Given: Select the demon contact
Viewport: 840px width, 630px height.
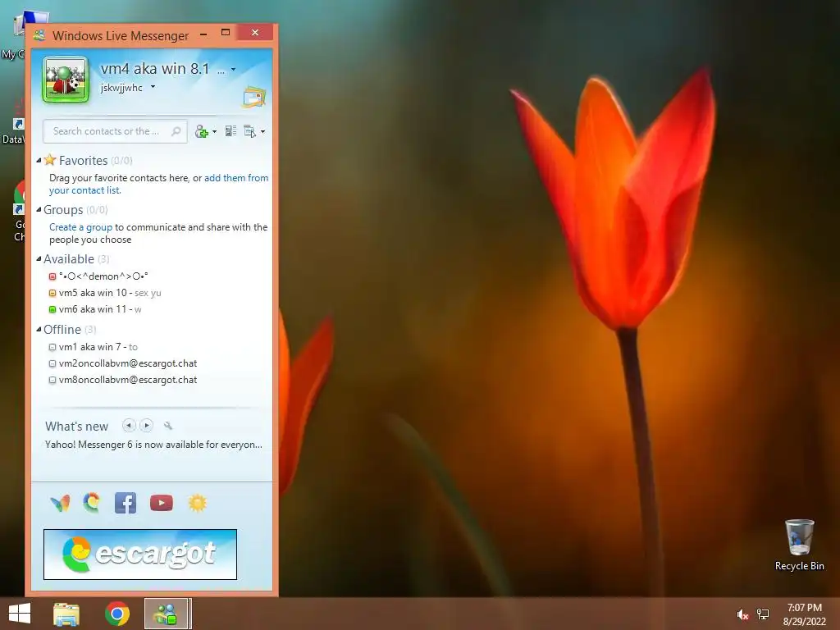Looking at the screenshot, I should (103, 276).
